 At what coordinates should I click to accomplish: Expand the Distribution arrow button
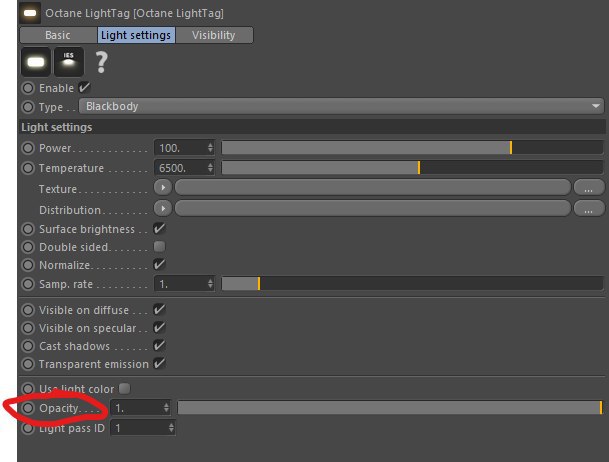click(x=163, y=209)
